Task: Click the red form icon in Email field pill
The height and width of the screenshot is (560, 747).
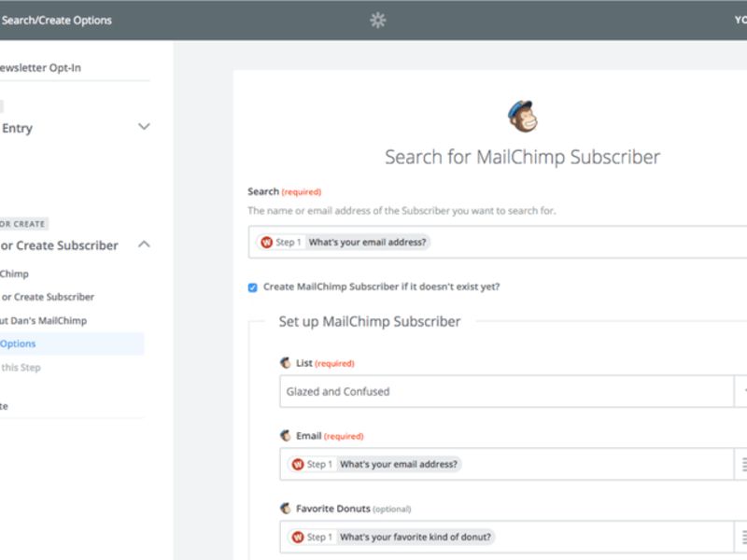Action: pos(298,464)
